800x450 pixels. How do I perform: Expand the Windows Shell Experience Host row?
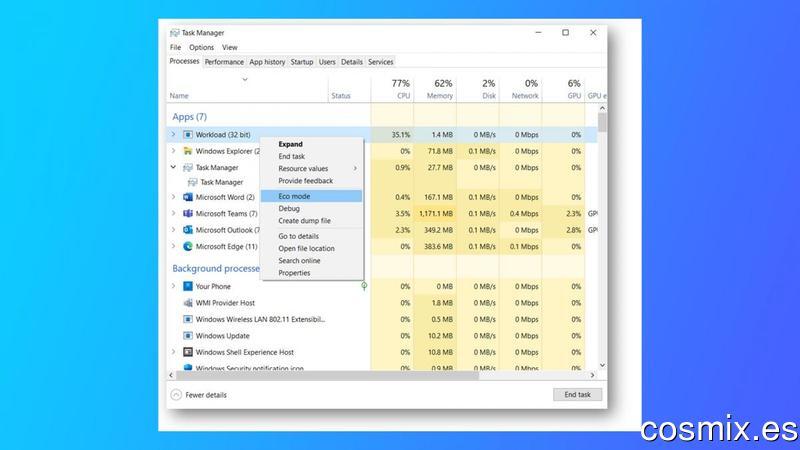(x=173, y=352)
